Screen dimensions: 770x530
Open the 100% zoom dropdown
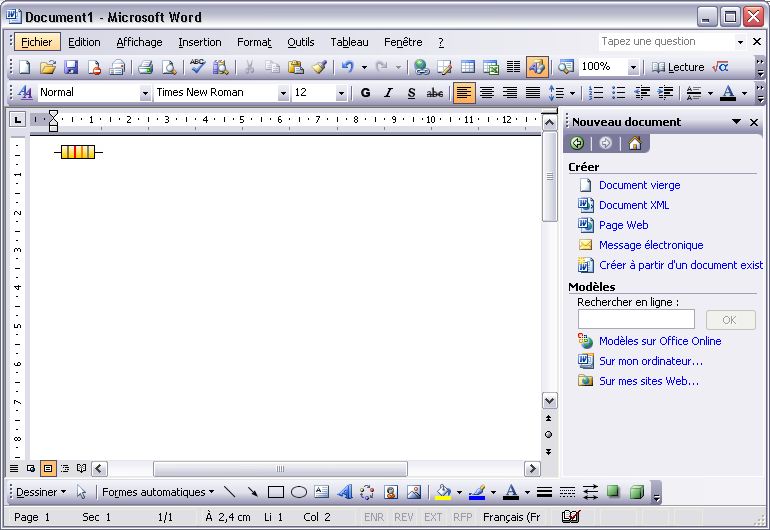[x=633, y=67]
